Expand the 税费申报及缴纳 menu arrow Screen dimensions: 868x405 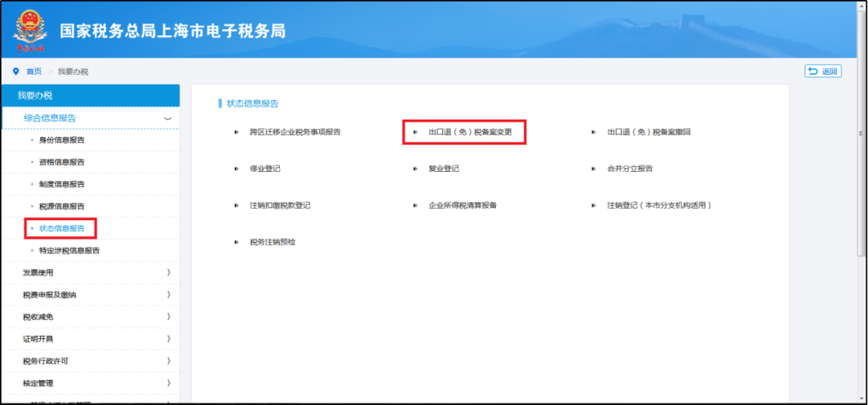[168, 294]
